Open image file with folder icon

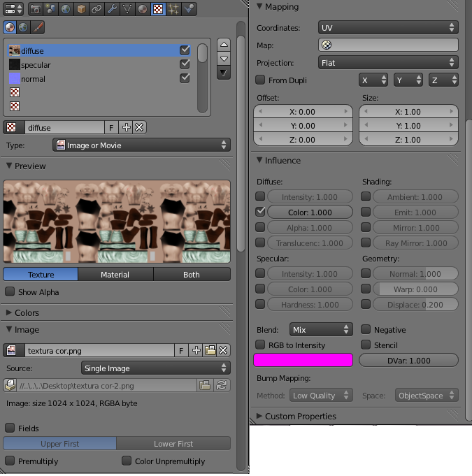210,351
